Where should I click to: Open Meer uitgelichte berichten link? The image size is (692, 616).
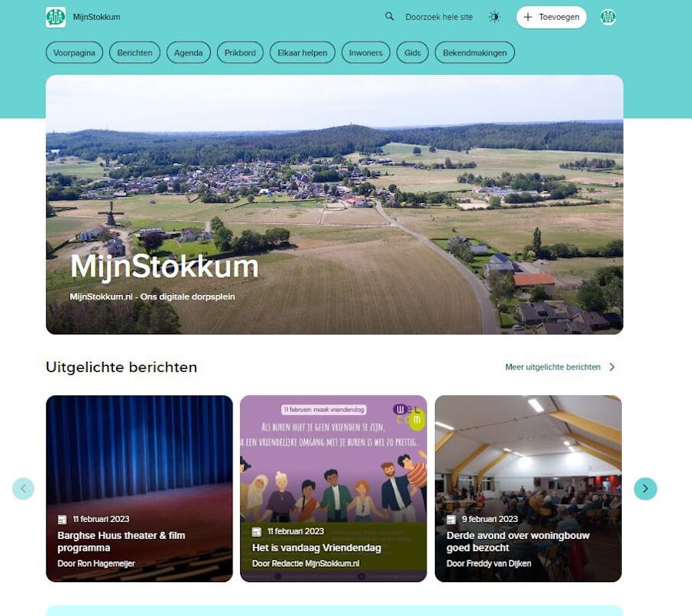[553, 367]
